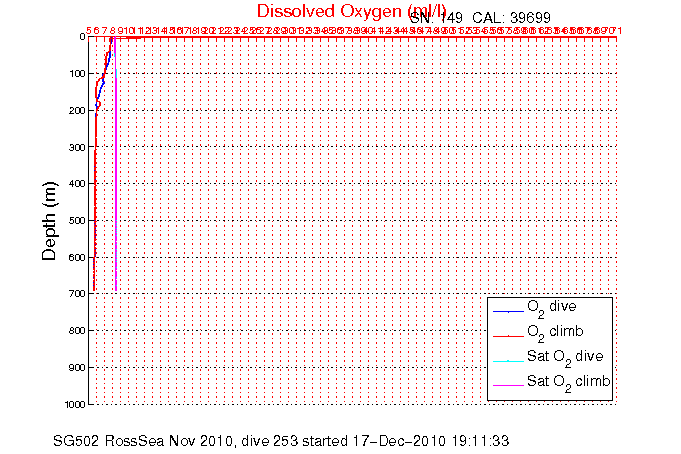Select the '700' depth tick label

tap(77, 294)
